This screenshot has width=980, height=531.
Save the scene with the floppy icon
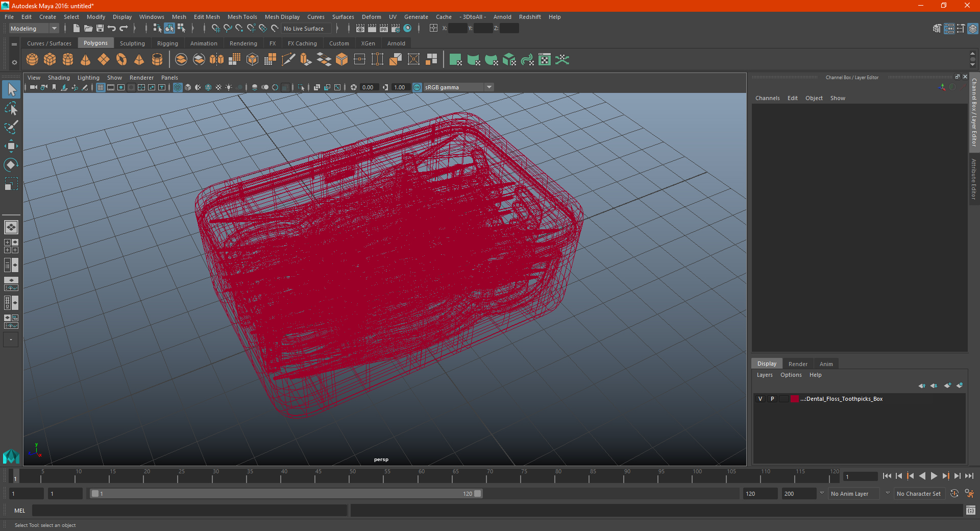(100, 29)
